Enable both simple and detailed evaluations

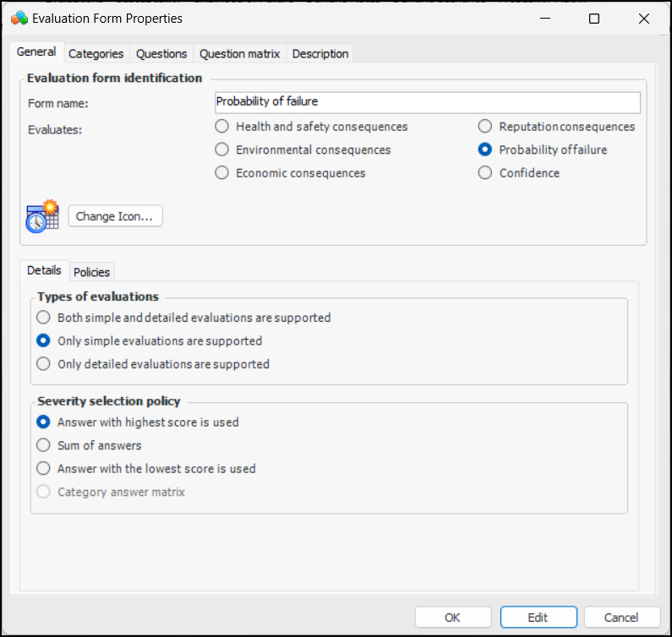click(44, 318)
